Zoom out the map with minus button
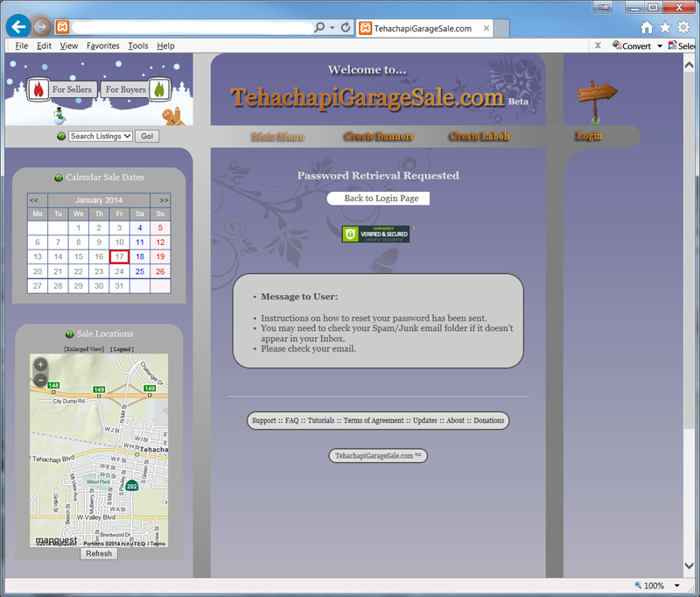700x597 pixels. 40,381
